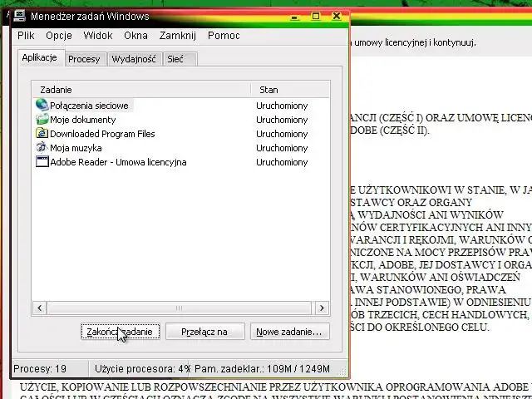The width and height of the screenshot is (532, 399).
Task: Open the Pomoc menu
Action: 224,35
